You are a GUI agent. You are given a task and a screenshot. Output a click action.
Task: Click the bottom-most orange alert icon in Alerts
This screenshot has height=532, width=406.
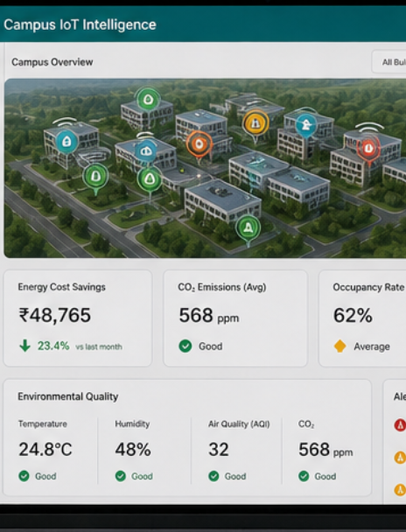click(400, 490)
